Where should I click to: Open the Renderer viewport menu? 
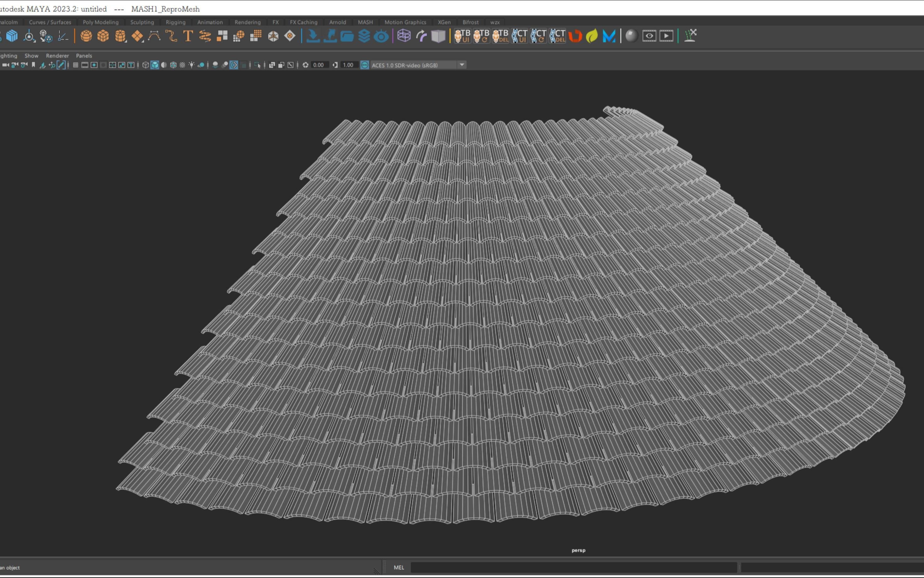pyautogui.click(x=57, y=55)
